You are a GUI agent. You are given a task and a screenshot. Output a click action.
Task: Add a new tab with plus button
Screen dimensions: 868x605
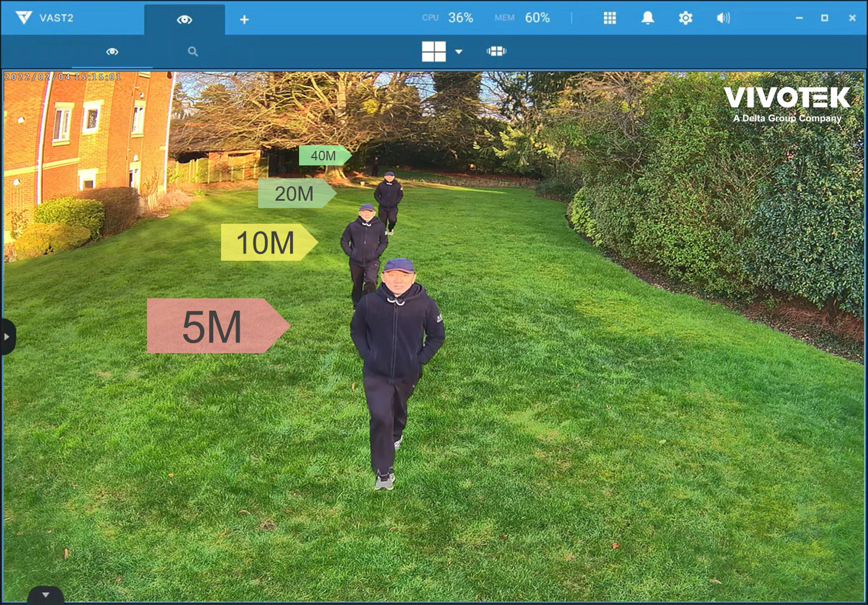pos(244,20)
